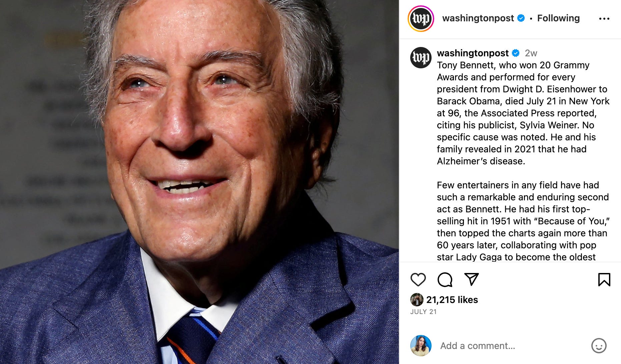The height and width of the screenshot is (364, 621).
Task: Share the post using paper plane icon
Action: 472,279
